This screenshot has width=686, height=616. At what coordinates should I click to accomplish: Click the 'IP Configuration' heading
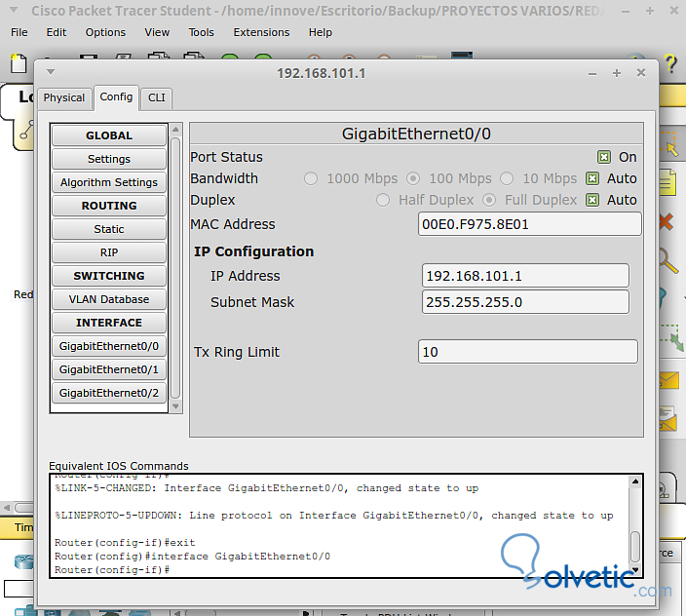point(253,251)
